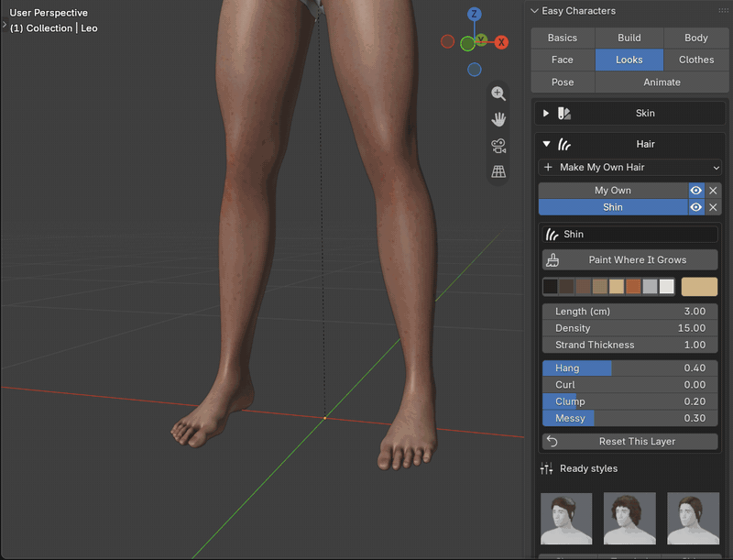Click the Strand Thickness field
Image resolution: width=733 pixels, height=560 pixels.
coord(629,345)
